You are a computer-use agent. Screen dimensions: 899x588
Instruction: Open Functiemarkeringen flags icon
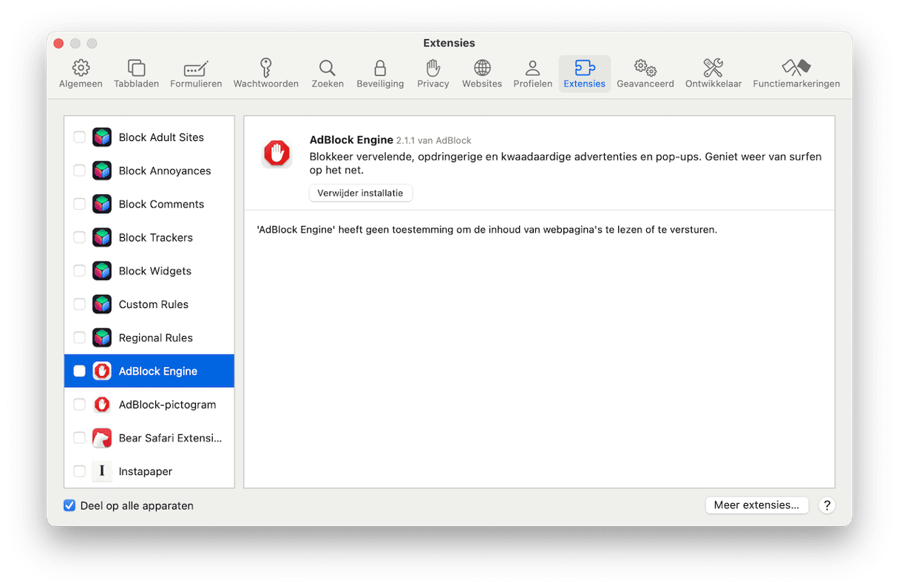[796, 69]
